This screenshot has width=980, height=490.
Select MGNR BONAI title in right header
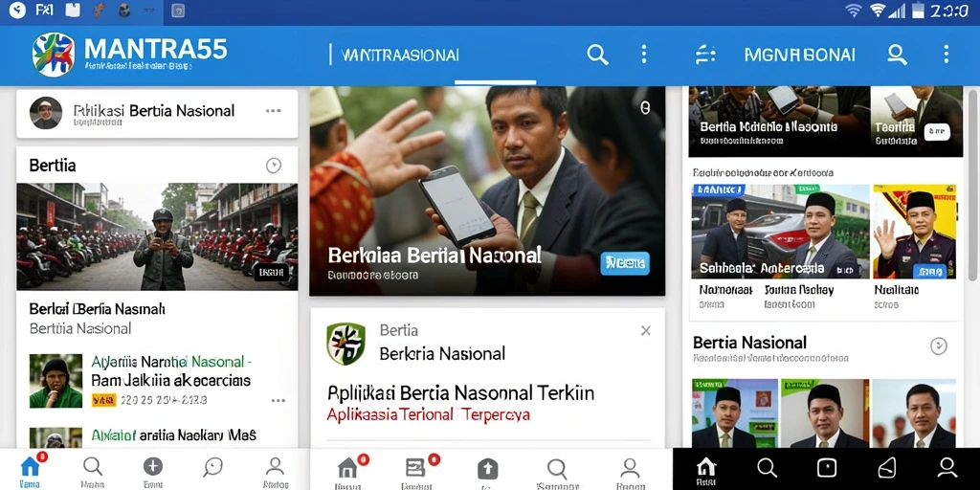pos(800,55)
